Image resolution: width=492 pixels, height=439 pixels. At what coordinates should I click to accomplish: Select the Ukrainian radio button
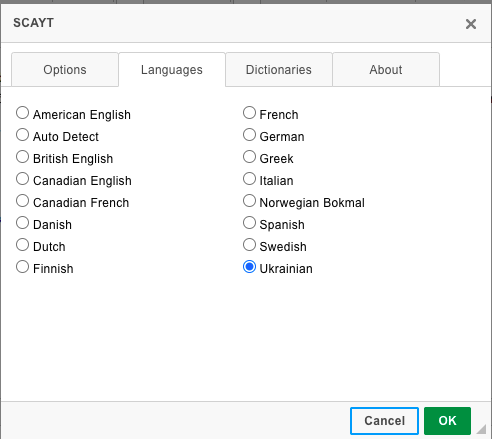click(249, 267)
